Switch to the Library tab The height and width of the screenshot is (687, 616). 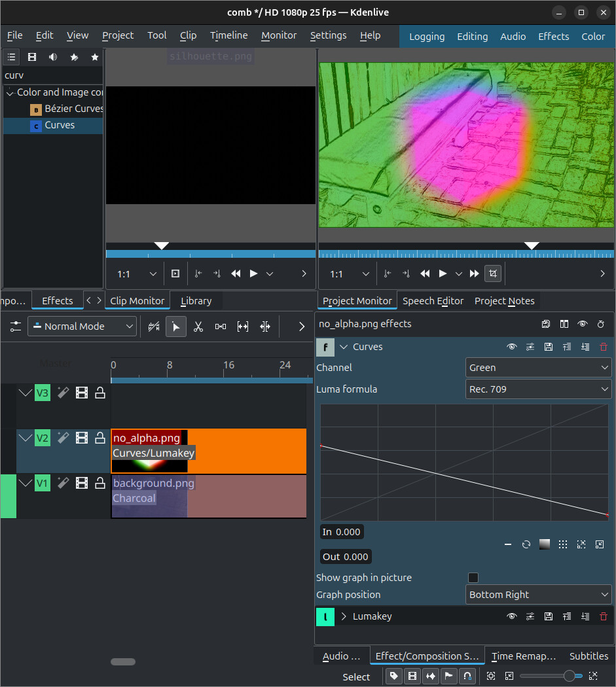tap(196, 301)
